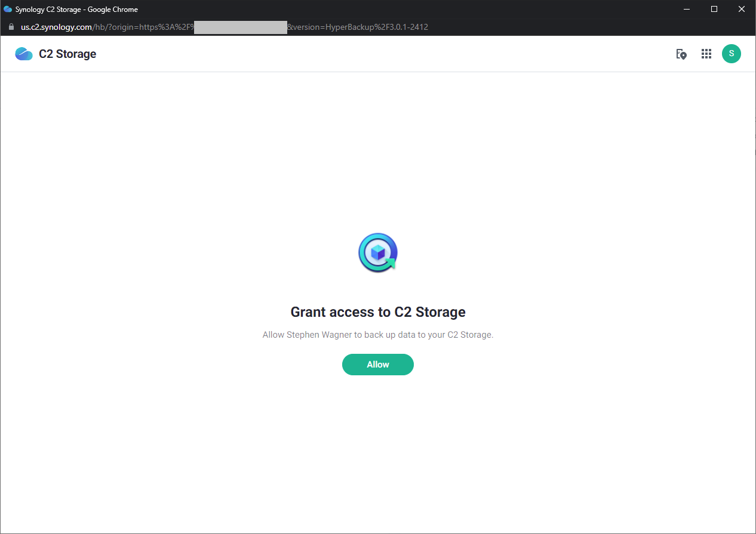
Task: Open the C2 apps grid launcher
Action: click(706, 54)
